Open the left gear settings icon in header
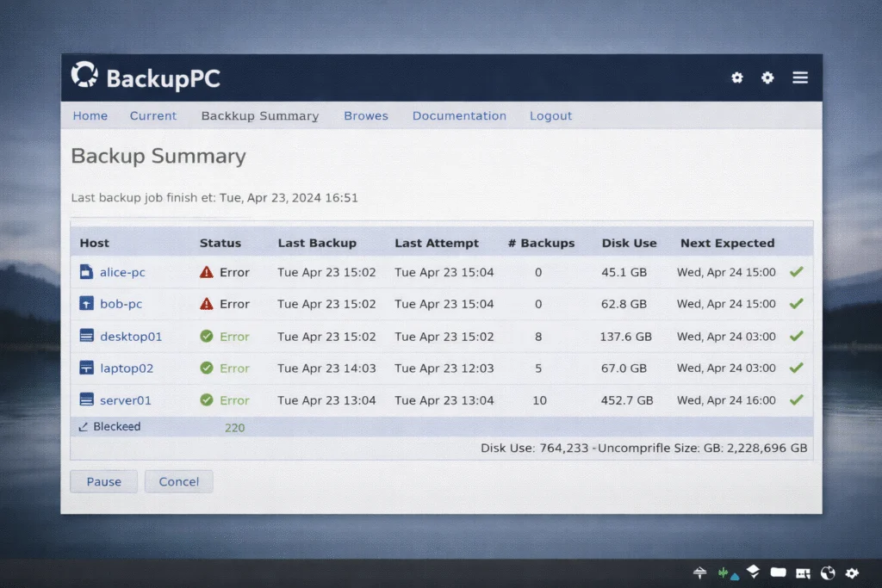The height and width of the screenshot is (588, 882). [x=737, y=77]
